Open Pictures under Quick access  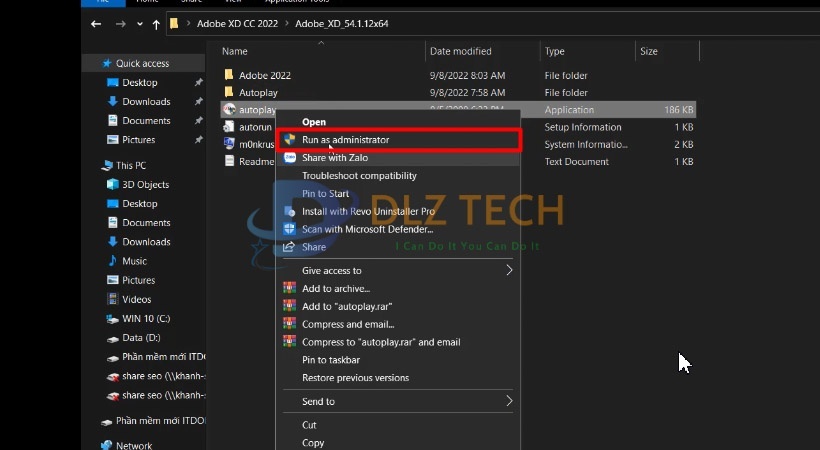[x=139, y=140]
